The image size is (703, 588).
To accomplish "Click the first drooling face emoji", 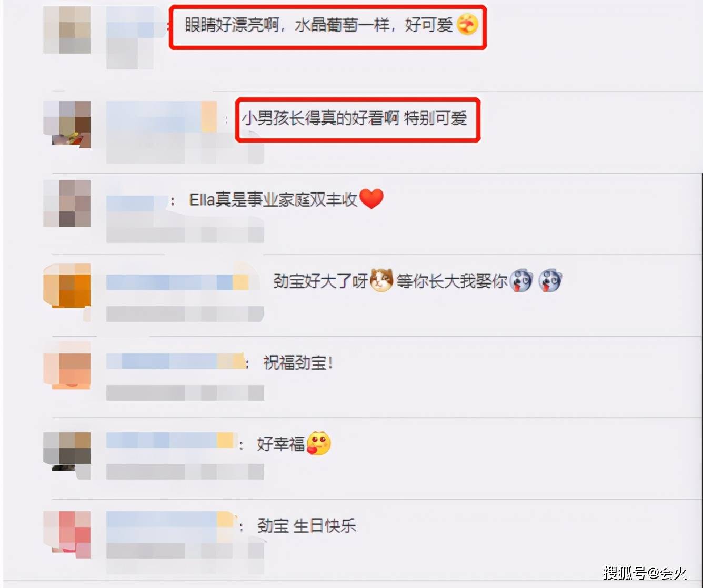I will point(521,281).
